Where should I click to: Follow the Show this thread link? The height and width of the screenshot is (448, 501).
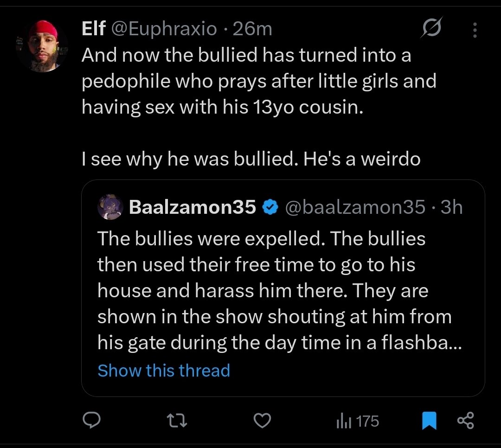(x=164, y=371)
